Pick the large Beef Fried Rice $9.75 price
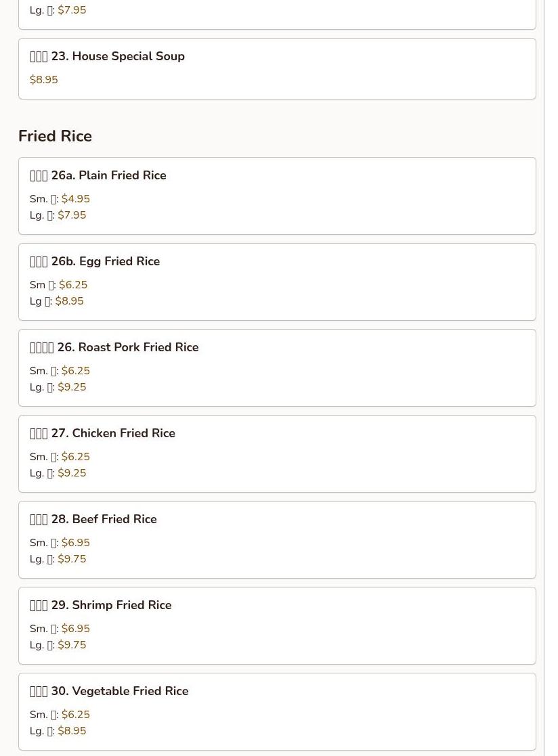This screenshot has height=756, width=558. click(72, 559)
